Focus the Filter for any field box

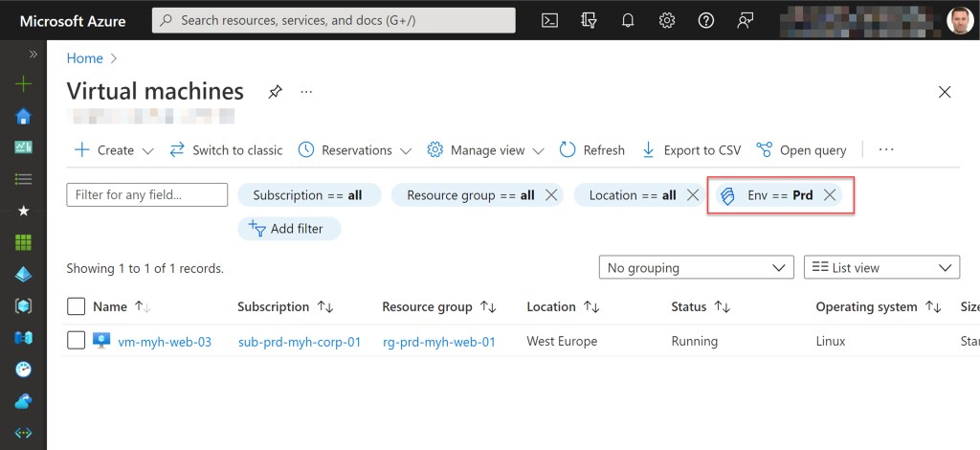(146, 195)
